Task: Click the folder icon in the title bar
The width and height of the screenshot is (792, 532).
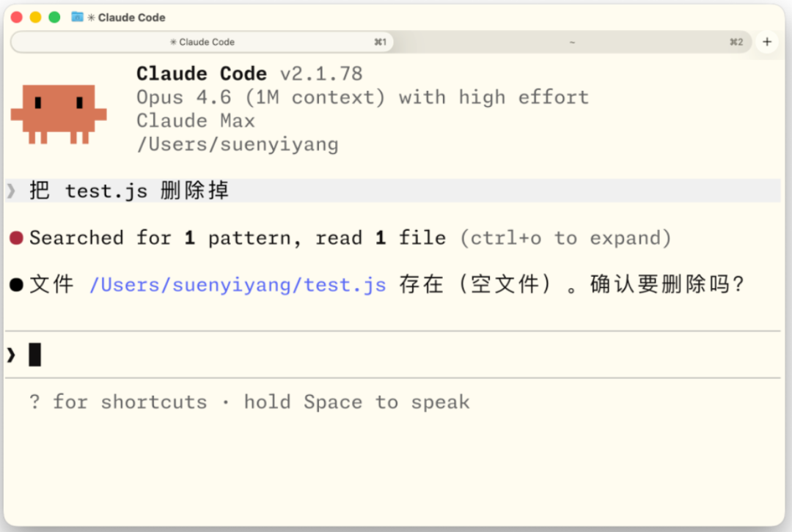Action: coord(77,17)
